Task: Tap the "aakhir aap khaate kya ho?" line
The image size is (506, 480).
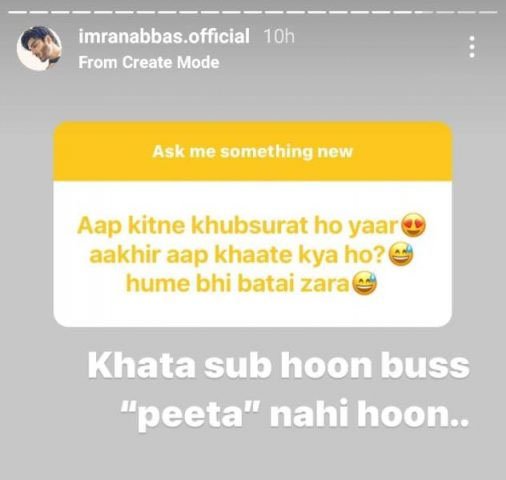Action: click(238, 255)
